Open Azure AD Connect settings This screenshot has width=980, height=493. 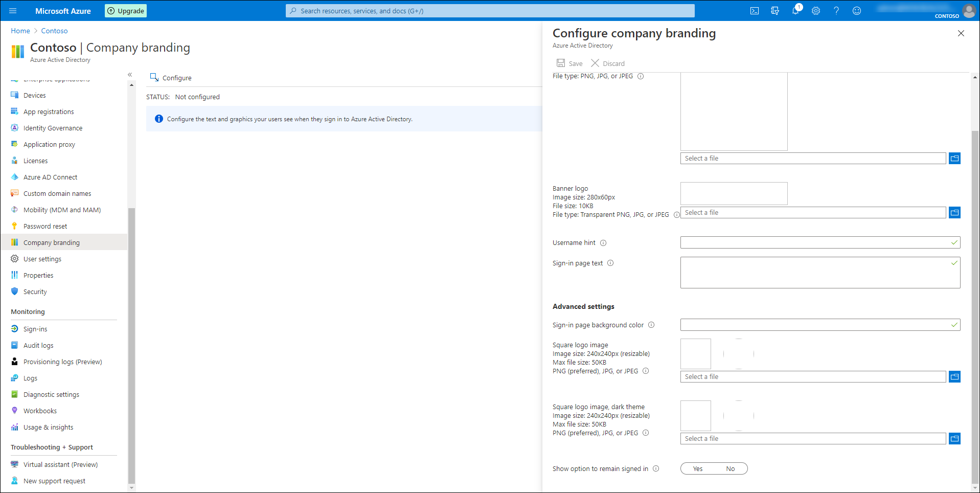coord(50,176)
